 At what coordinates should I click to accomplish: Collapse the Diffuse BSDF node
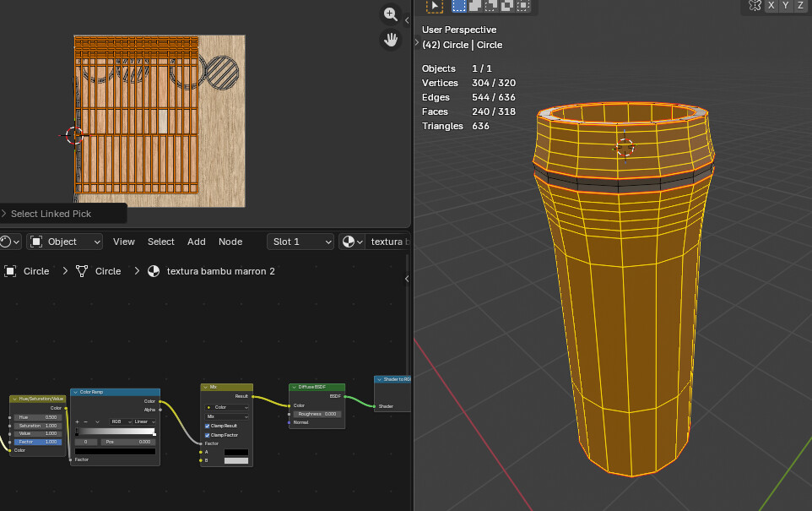294,387
